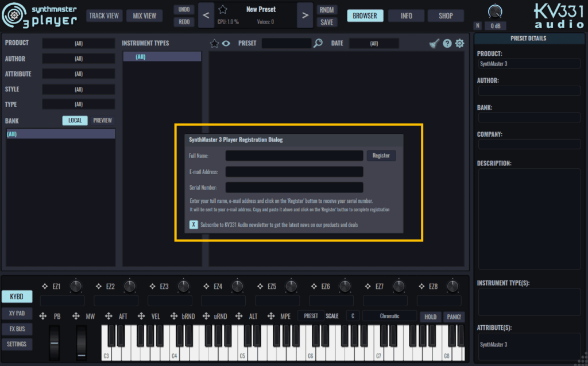The height and width of the screenshot is (366, 588).
Task: Open the TYPE filter dropdown
Action: (x=78, y=105)
